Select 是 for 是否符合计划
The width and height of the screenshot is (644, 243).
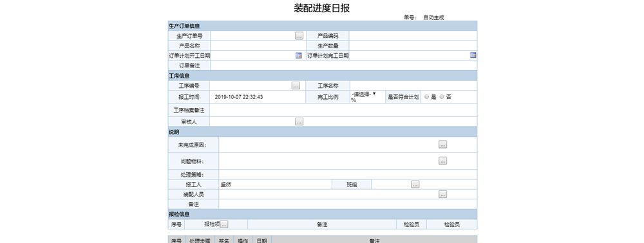pos(427,97)
